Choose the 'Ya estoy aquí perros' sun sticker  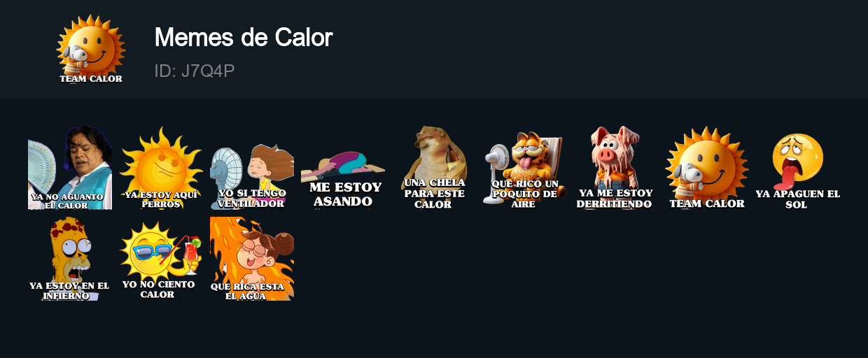[x=161, y=168]
